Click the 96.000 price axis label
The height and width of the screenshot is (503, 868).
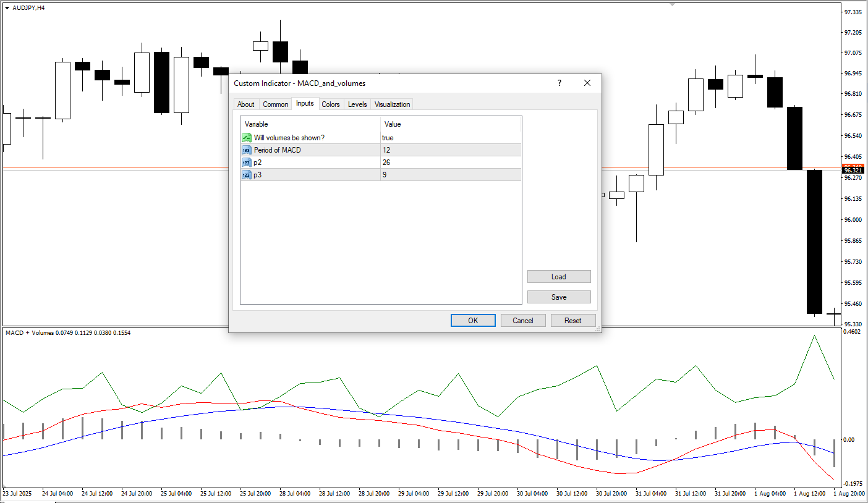(x=853, y=219)
